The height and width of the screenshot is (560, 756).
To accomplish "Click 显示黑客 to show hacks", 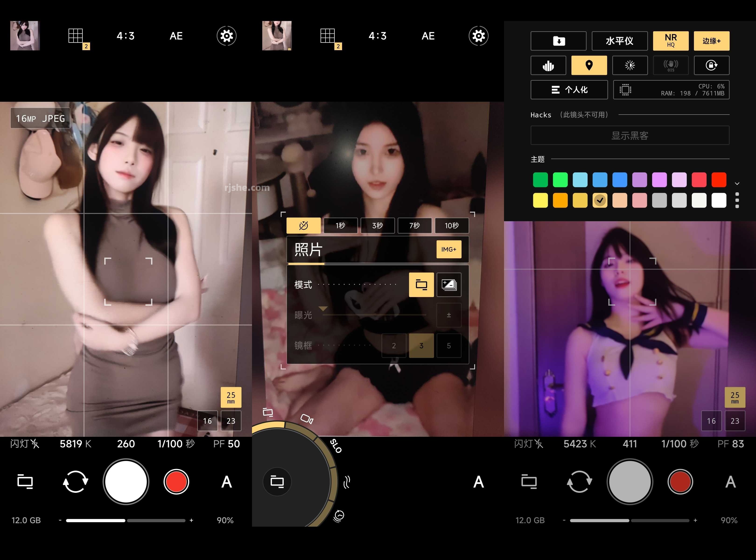I will (x=630, y=135).
